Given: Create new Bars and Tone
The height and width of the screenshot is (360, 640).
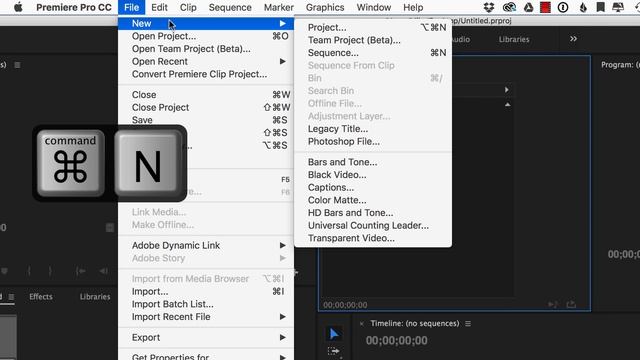Looking at the screenshot, I should [373, 162].
